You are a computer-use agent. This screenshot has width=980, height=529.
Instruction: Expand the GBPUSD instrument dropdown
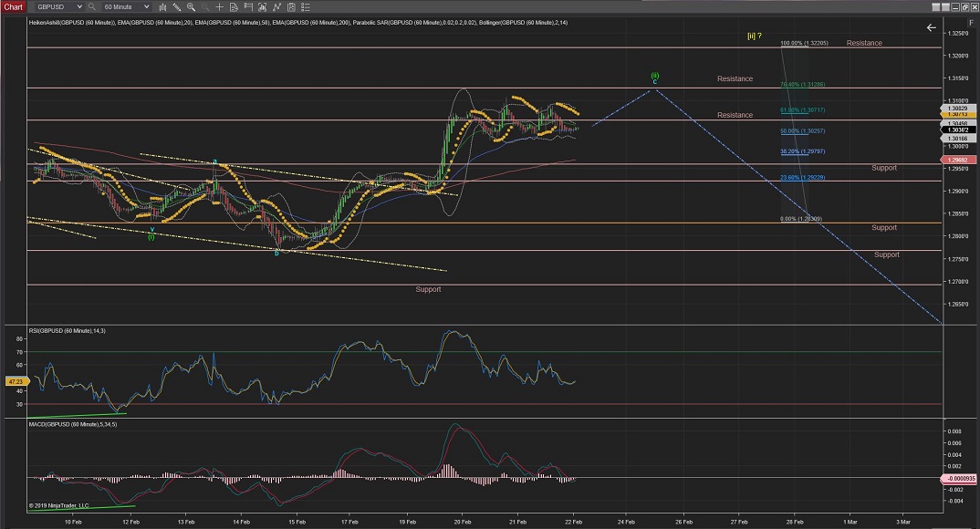coord(78,6)
